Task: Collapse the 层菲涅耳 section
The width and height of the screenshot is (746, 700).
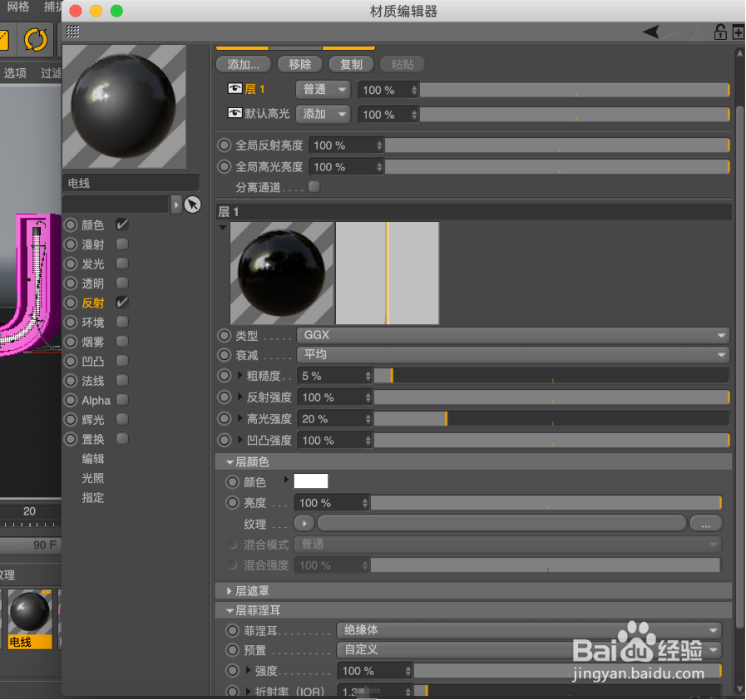Action: click(230, 609)
